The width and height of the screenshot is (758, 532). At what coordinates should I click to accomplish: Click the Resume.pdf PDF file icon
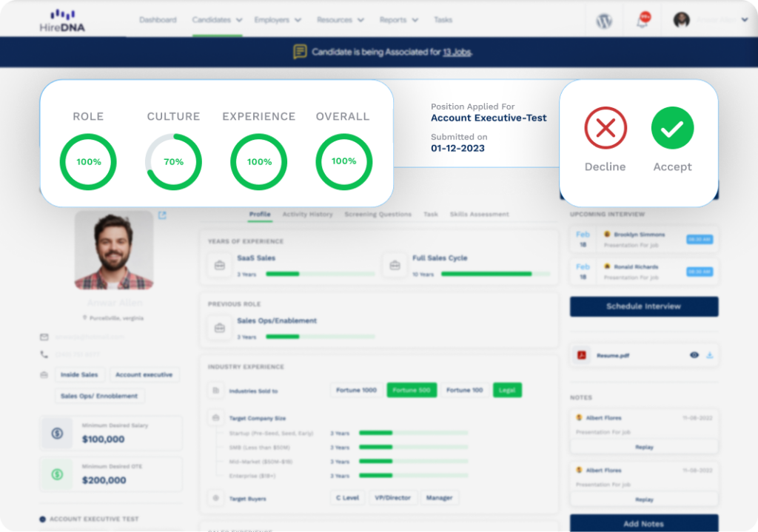click(x=582, y=355)
